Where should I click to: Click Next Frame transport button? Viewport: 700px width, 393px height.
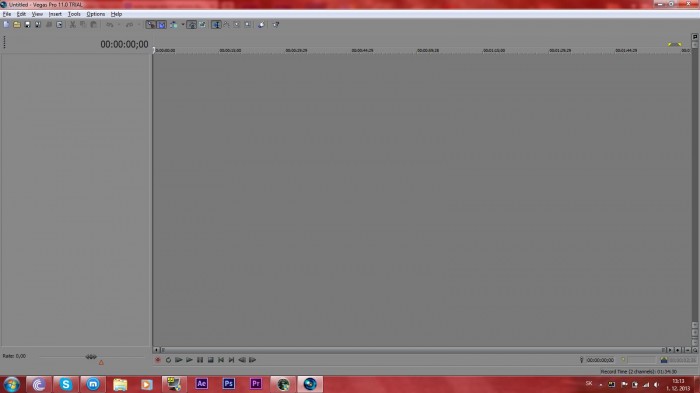click(x=253, y=360)
